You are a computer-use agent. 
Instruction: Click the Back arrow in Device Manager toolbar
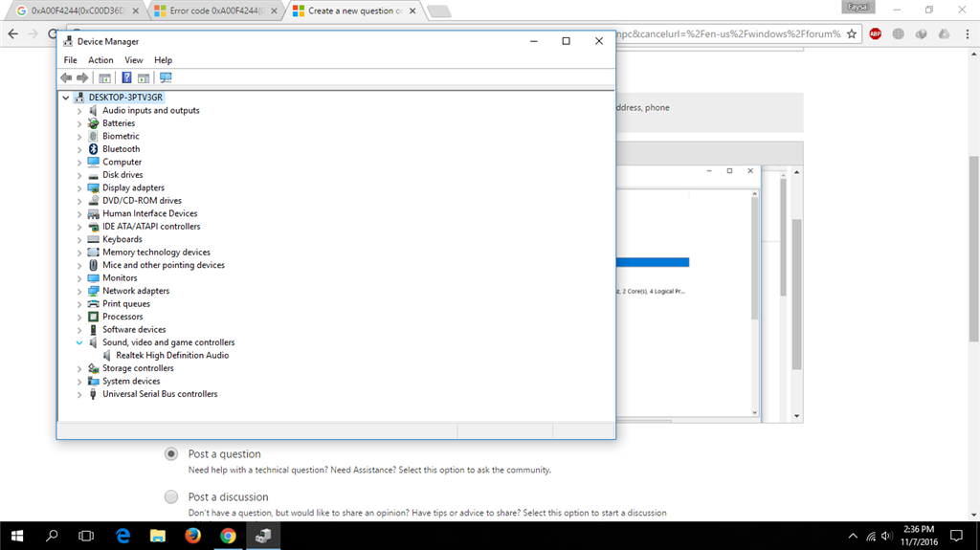pyautogui.click(x=66, y=77)
